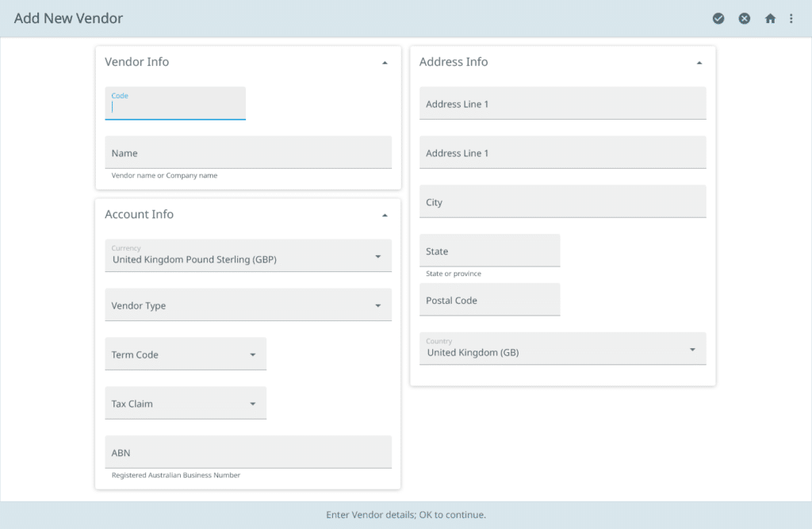Confirm vendor with the checkmark OK icon
Screen dimensions: 812x529
pyautogui.click(x=718, y=19)
